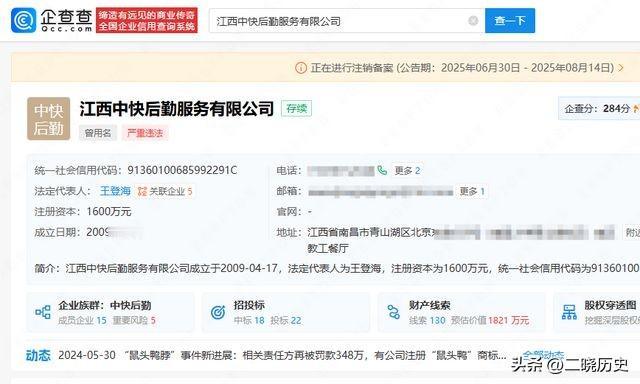Open the 股权穿透图 card title
Image resolution: width=640 pixels, height=384 pixels.
click(x=610, y=305)
